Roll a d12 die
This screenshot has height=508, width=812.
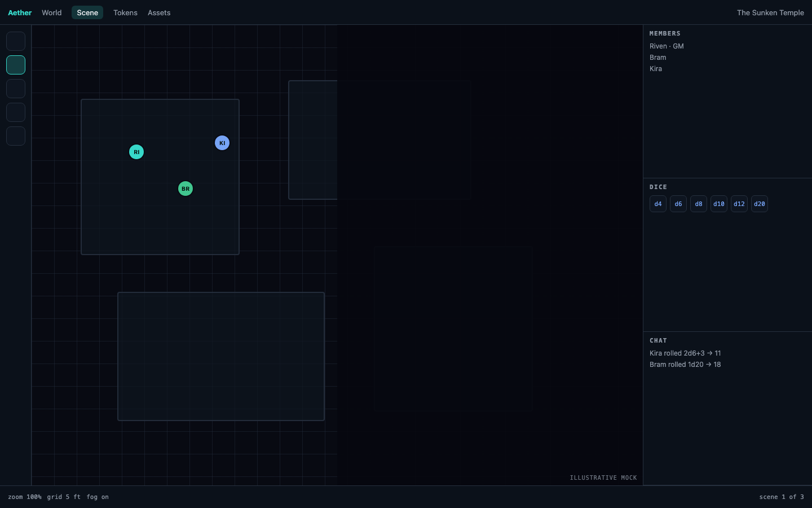point(739,204)
